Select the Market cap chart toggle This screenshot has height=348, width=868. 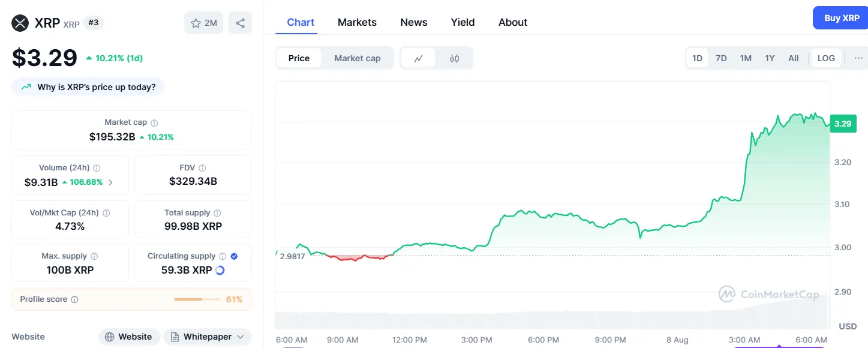pyautogui.click(x=358, y=58)
